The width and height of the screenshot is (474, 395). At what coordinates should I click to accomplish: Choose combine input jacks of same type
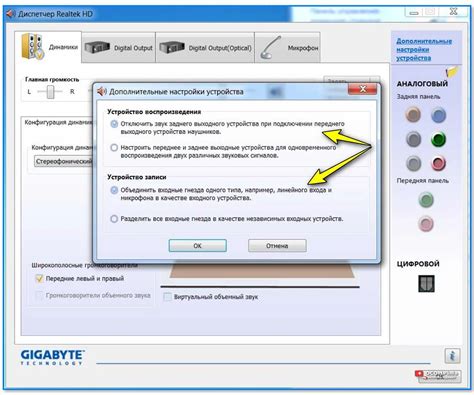point(114,190)
